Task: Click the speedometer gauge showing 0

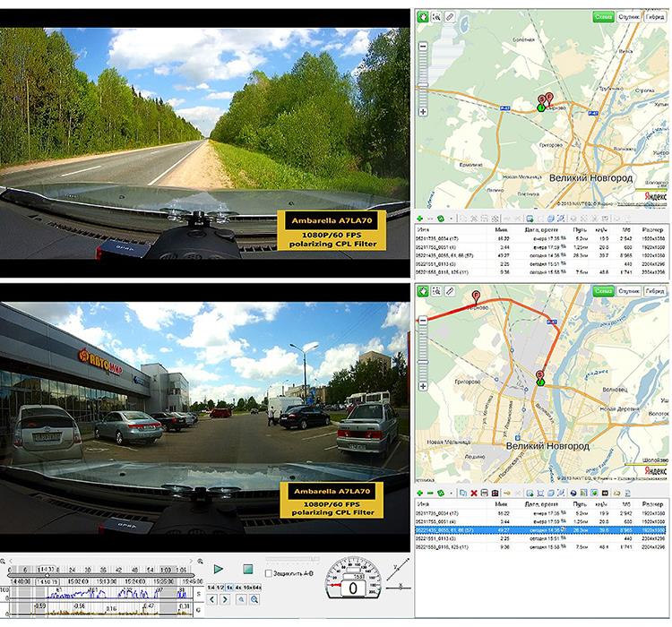Action: pos(353,578)
